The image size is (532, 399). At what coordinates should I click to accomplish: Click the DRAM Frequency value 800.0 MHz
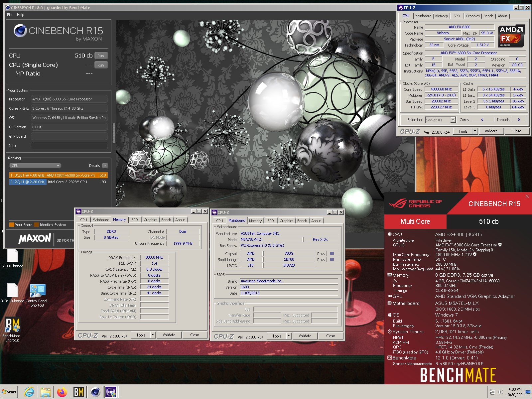[154, 257]
